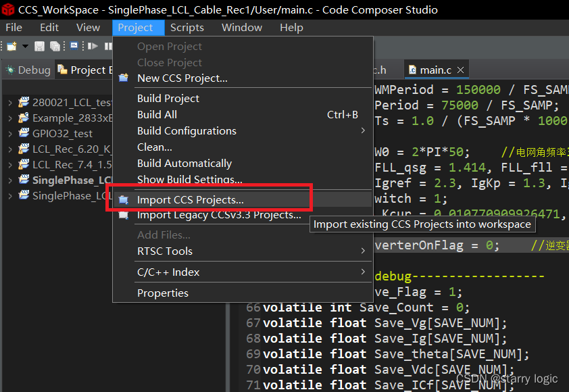Switch to the main.c editor tab

(x=435, y=70)
